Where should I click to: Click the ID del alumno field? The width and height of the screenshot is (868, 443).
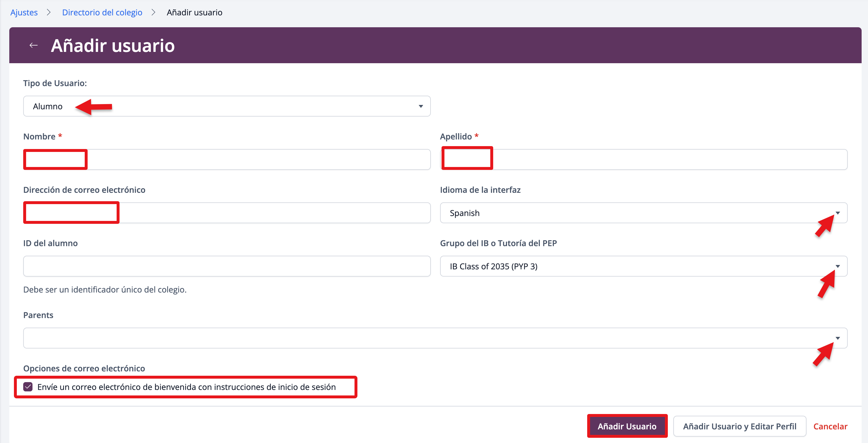227,266
